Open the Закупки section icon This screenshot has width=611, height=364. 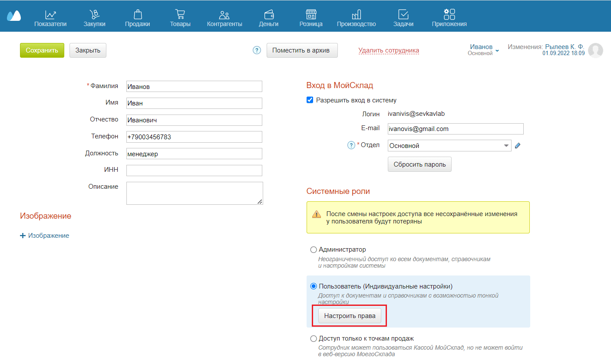tap(94, 14)
